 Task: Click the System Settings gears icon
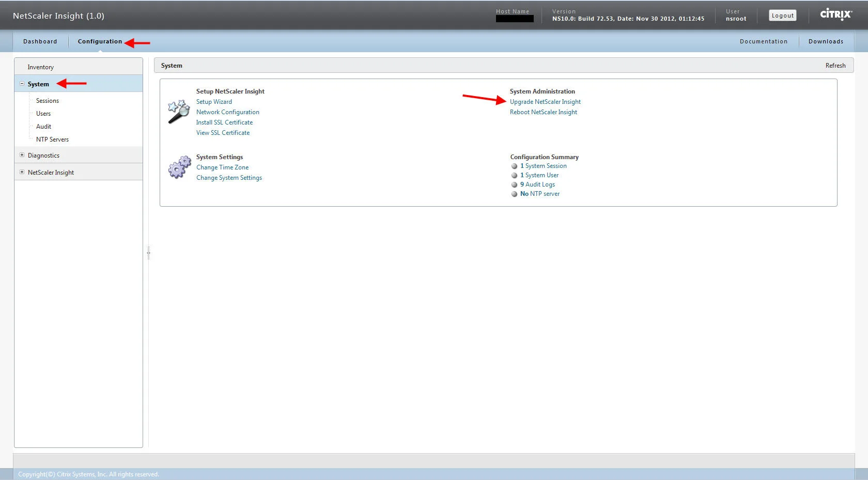(179, 167)
